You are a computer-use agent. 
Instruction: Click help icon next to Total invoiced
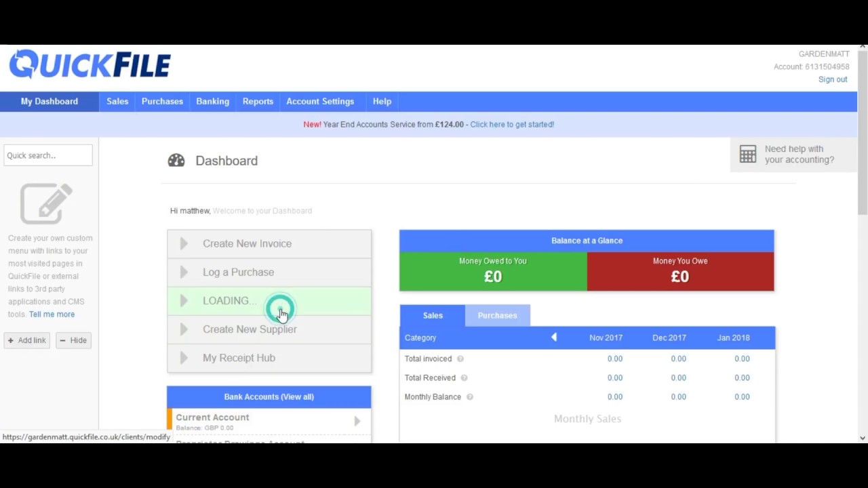[x=460, y=359]
